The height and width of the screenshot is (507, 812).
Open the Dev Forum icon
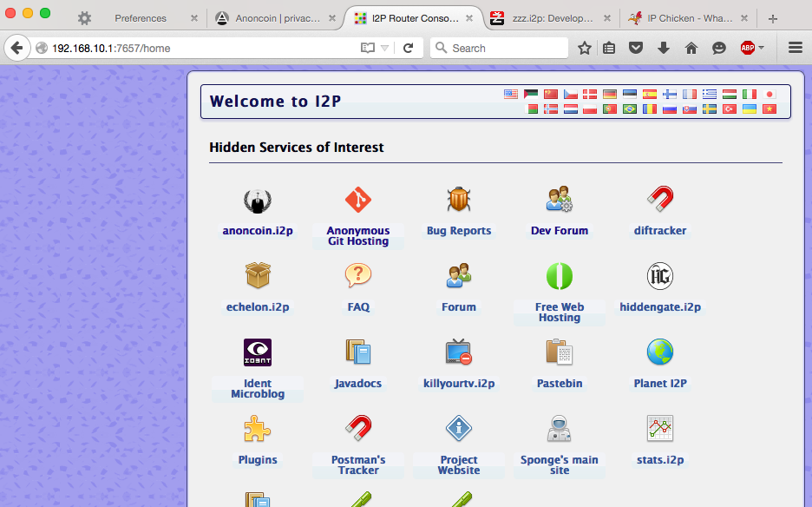point(560,200)
